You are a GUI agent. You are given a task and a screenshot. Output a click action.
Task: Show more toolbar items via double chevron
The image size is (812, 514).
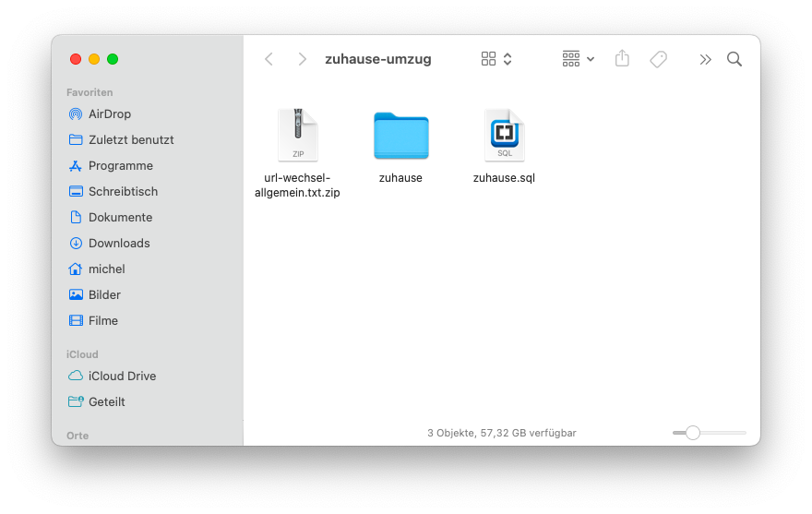[x=705, y=59]
